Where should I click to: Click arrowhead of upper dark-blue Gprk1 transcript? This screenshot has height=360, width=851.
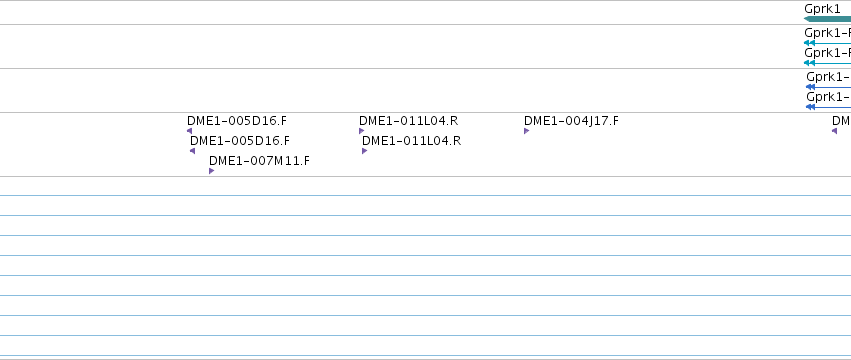point(811,87)
